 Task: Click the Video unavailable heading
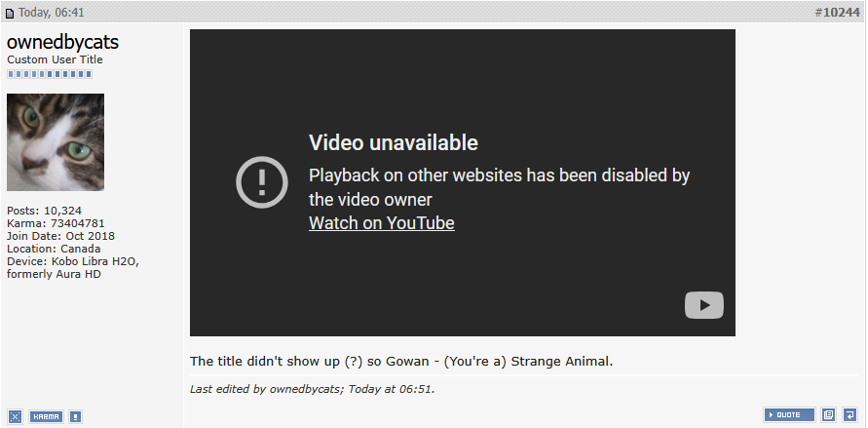click(393, 143)
